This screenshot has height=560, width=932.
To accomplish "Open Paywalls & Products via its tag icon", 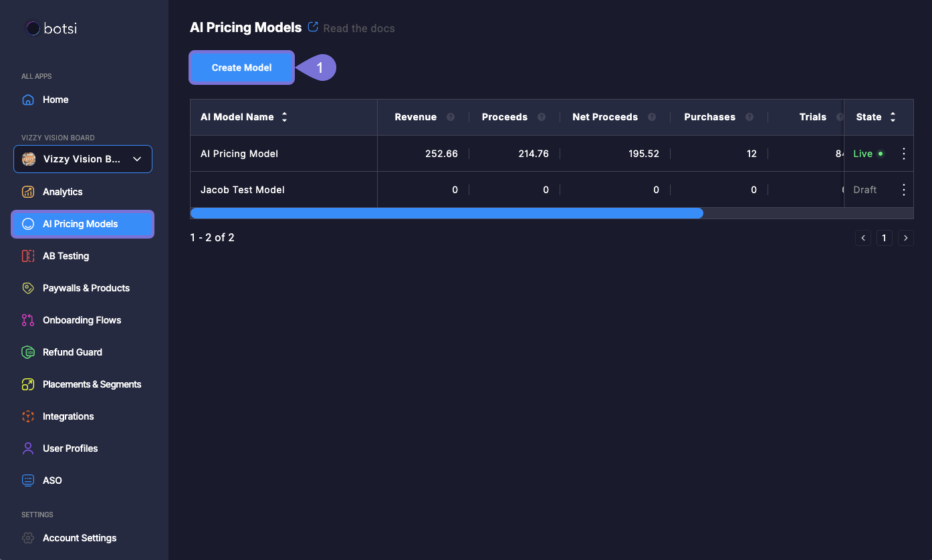I will point(28,288).
